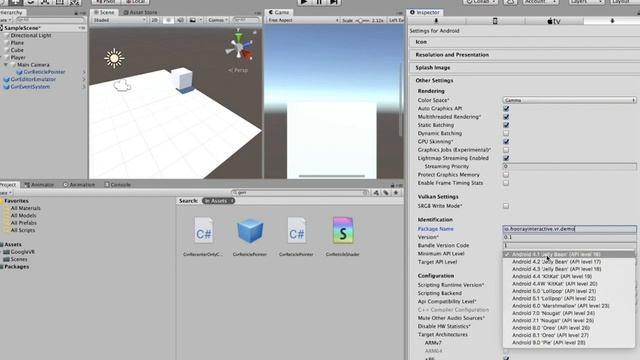Select Android 5.0 'Lollipop' (API level 21)
640x360 pixels.
click(554, 291)
